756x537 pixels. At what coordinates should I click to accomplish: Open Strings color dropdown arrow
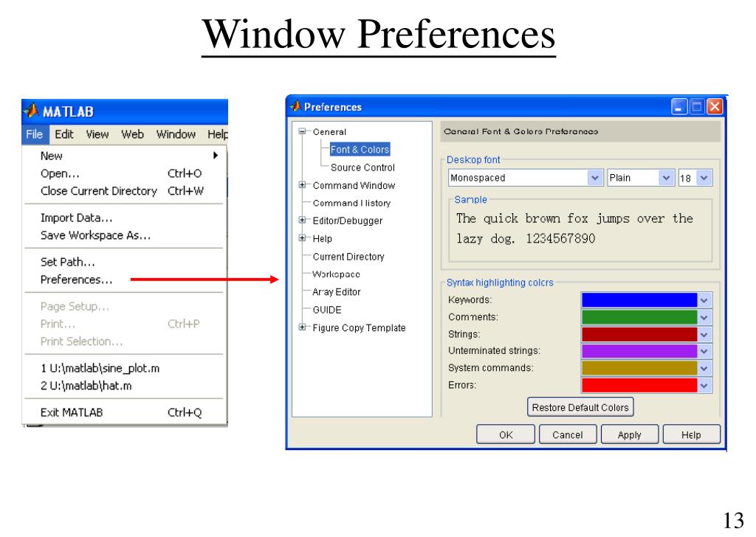704,334
